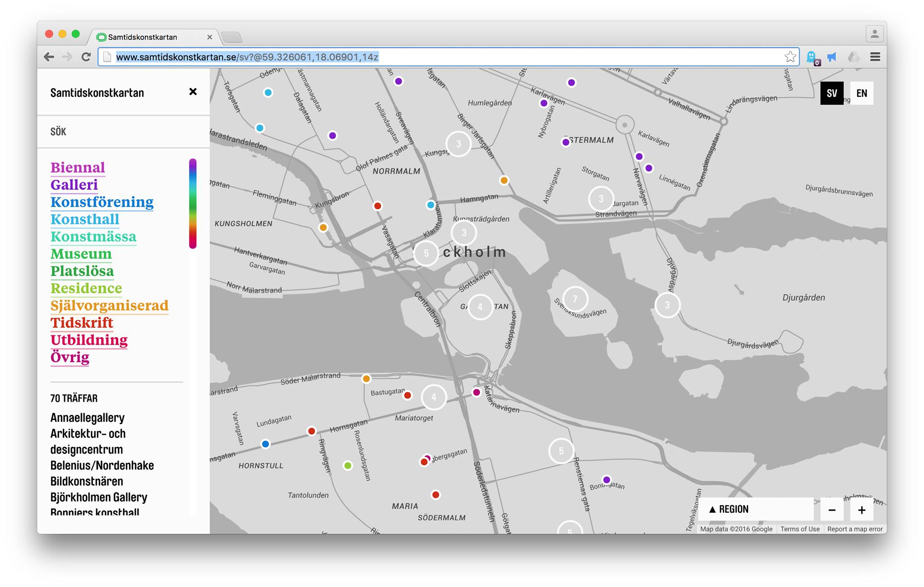Select the Konsthall category

click(x=85, y=219)
